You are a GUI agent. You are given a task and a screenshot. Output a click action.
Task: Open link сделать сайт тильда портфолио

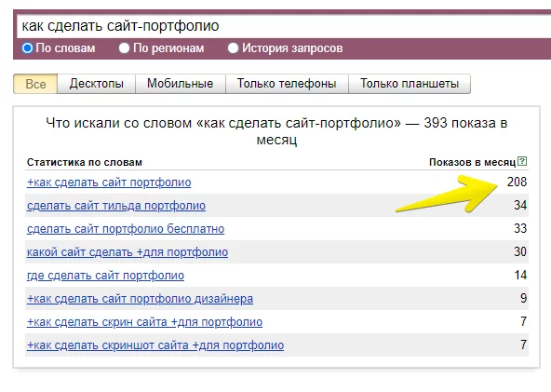pyautogui.click(x=116, y=206)
